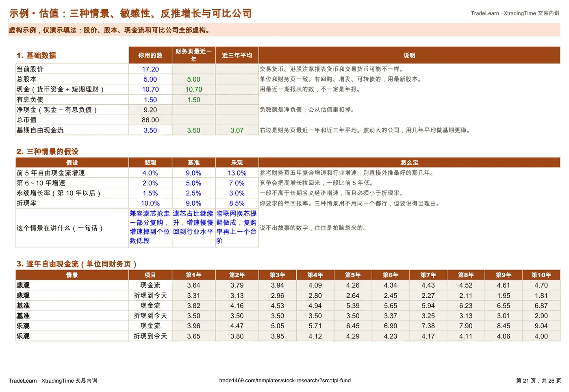Select the base year 10 cash flow 6.87

coord(541,306)
